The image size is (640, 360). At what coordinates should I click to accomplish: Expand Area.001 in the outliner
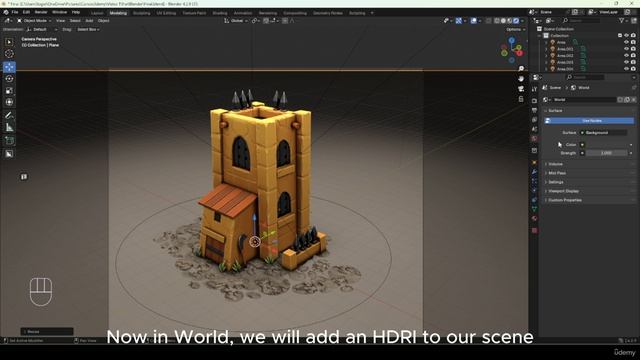pos(546,49)
